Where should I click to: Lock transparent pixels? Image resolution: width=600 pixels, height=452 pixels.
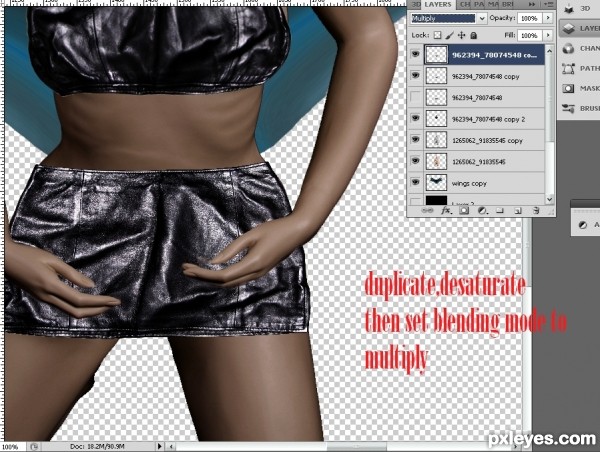coord(437,35)
